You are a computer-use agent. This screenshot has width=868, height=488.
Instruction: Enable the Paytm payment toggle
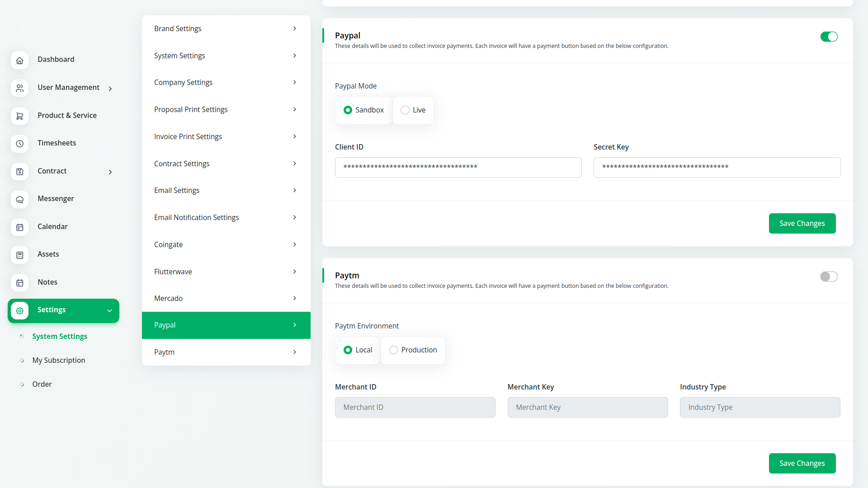click(x=829, y=277)
